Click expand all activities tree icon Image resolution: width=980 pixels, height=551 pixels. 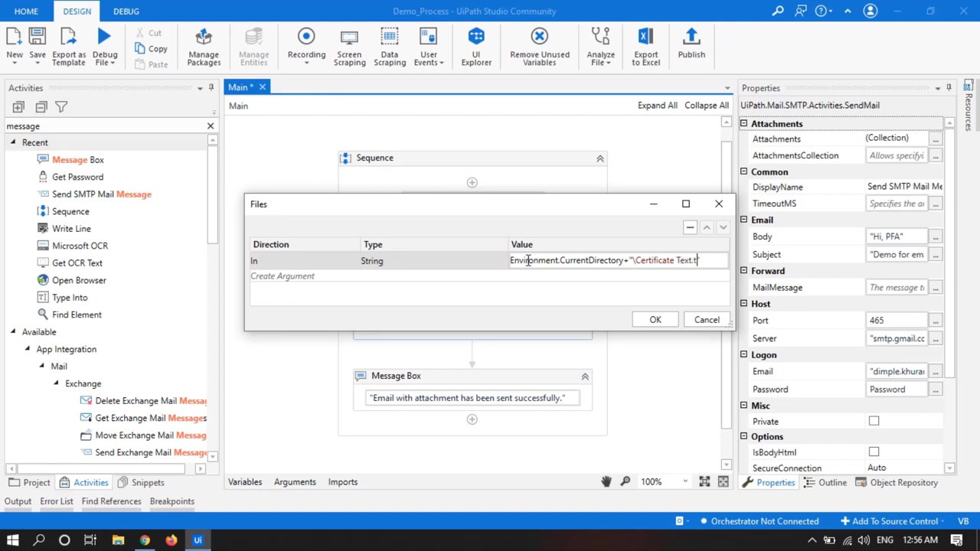(x=18, y=107)
